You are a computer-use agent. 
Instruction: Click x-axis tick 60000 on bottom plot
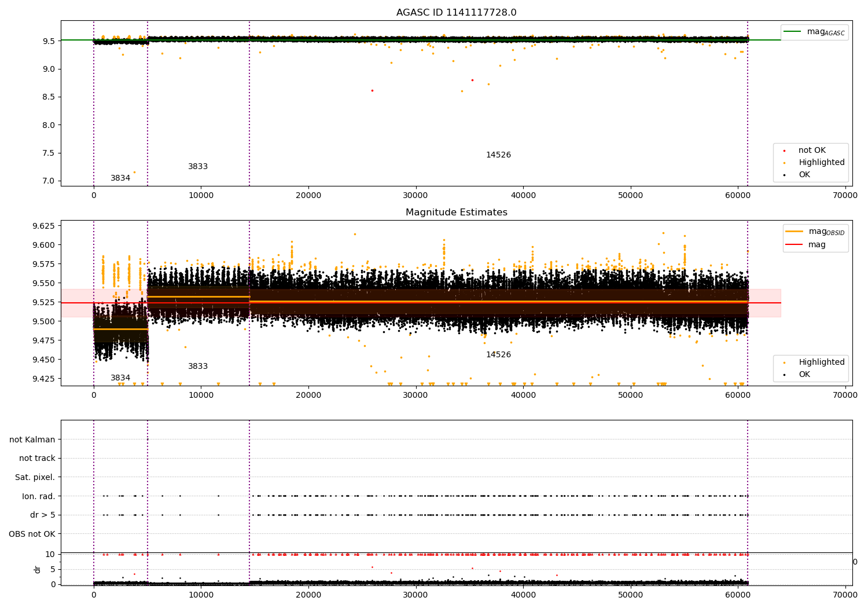click(738, 594)
